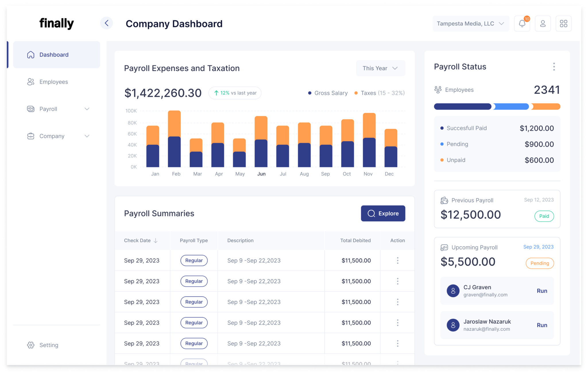588x373 pixels.
Task: Open the notifications bell icon
Action: pos(522,24)
